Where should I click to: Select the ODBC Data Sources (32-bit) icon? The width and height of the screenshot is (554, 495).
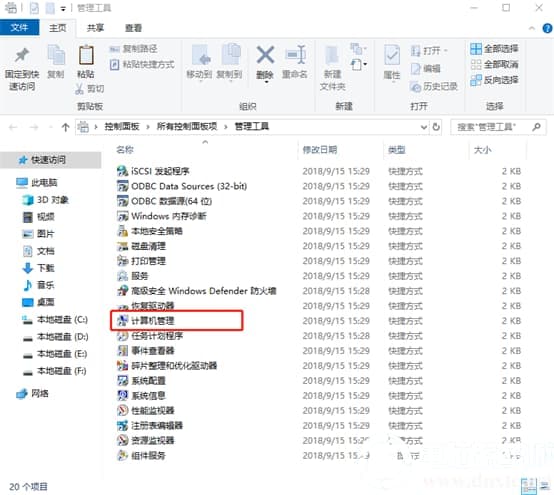coord(122,186)
